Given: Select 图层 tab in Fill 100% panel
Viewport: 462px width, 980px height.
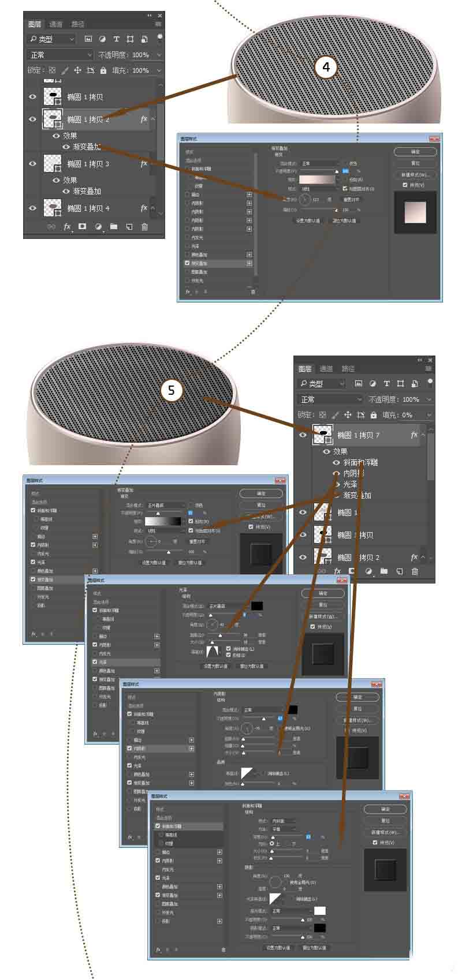Looking at the screenshot, I should click(x=35, y=24).
